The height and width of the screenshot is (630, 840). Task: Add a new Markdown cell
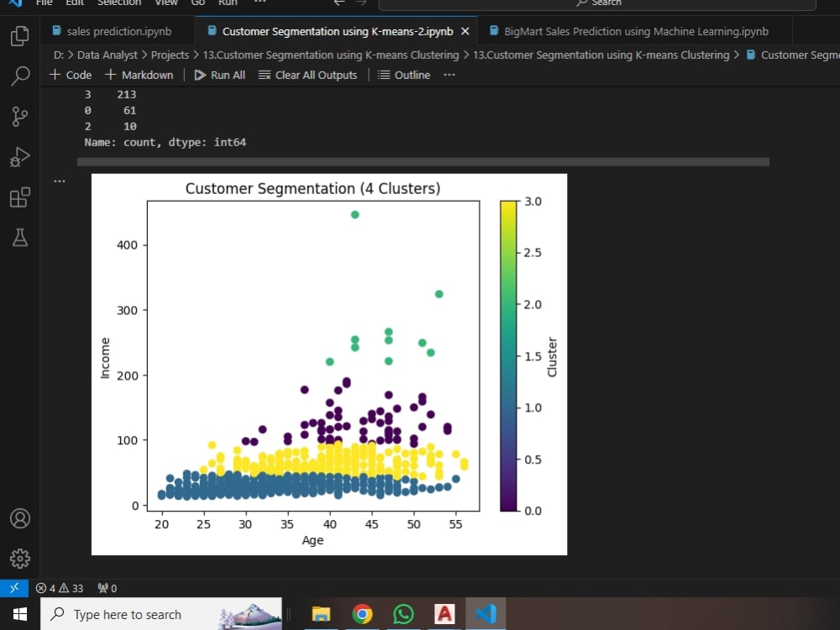[x=139, y=75]
